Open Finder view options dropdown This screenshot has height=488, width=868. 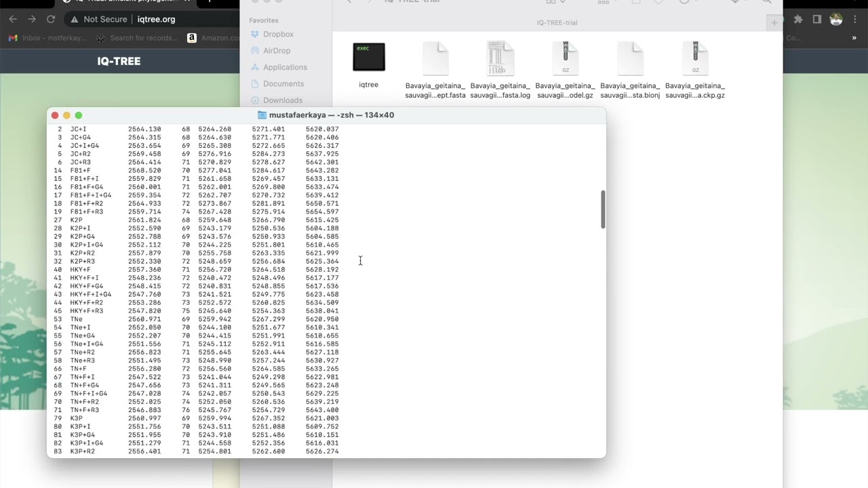click(555, 2)
